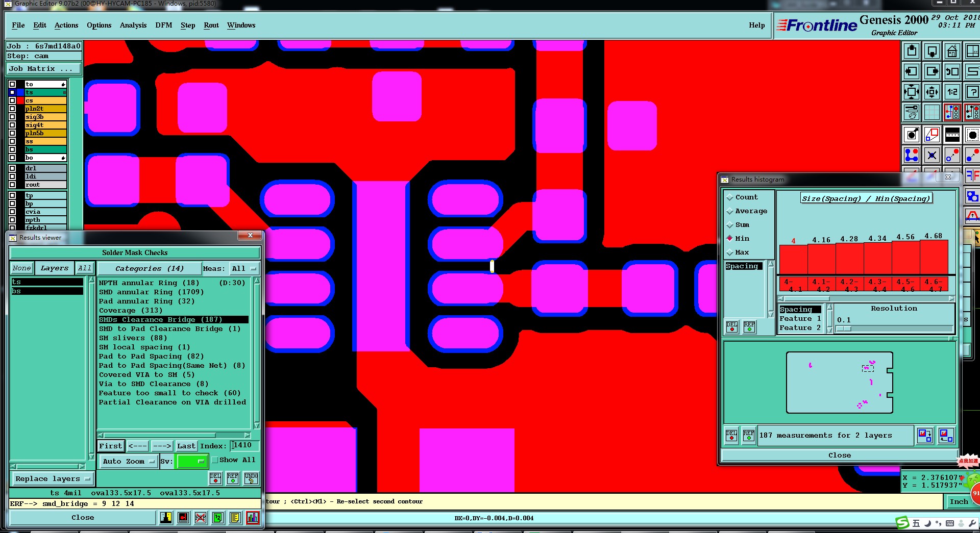The width and height of the screenshot is (980, 533).
Task: Click the pan left arrow icon
Action: coord(912,71)
